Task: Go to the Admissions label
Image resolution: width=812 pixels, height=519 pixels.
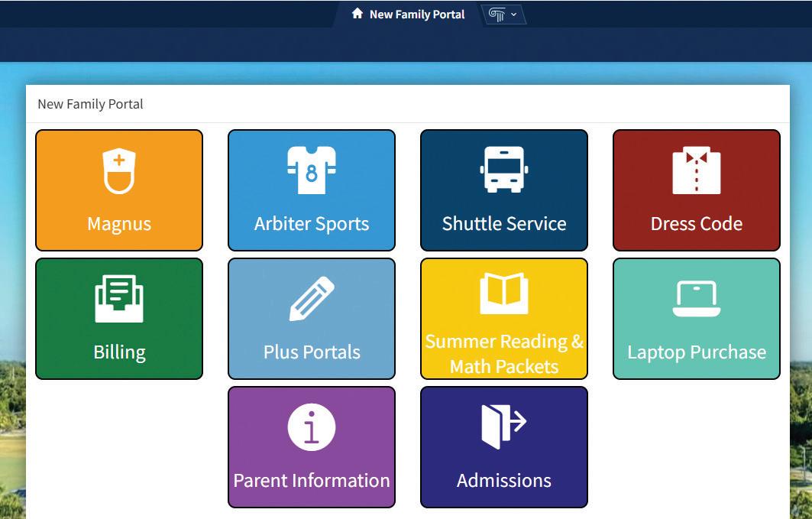Action: point(504,480)
